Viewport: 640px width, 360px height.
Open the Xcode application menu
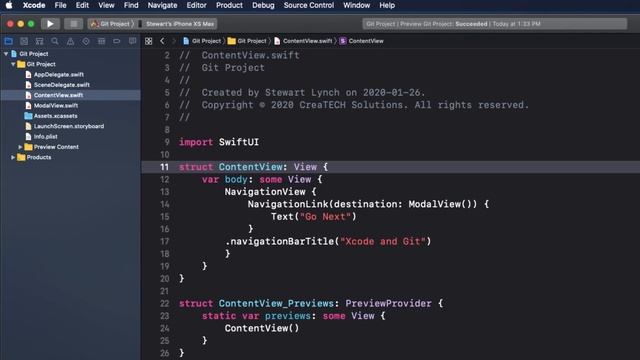tap(34, 5)
